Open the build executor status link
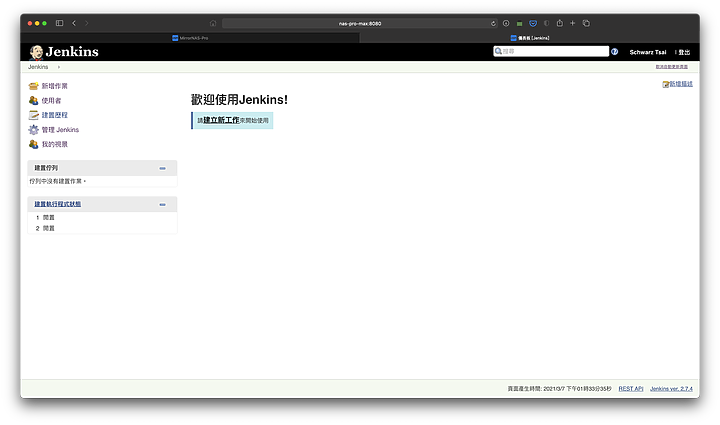720x425 pixels. pos(57,204)
